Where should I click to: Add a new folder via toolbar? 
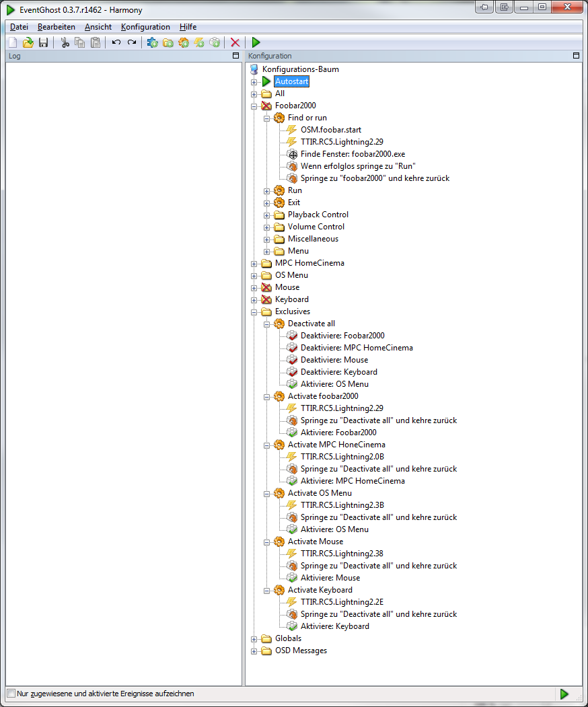click(168, 42)
